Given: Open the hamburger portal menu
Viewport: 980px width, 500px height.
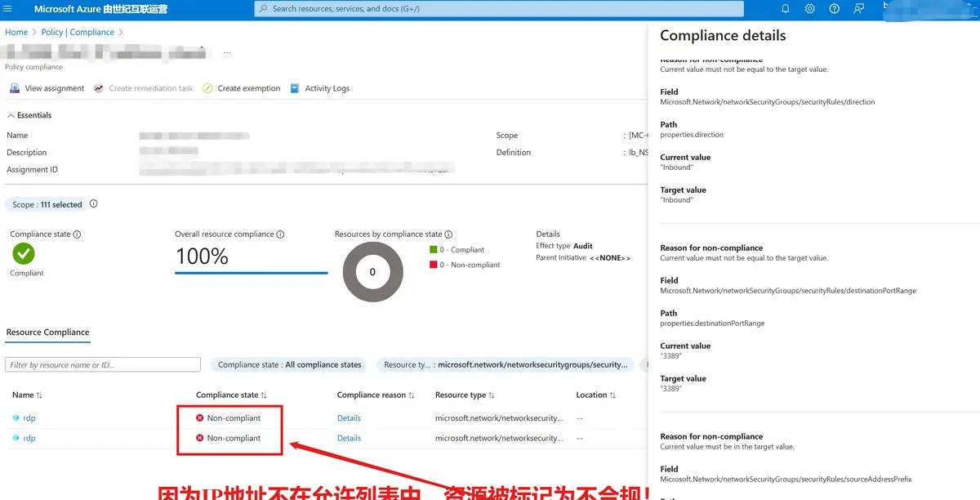Looking at the screenshot, I should 8,9.
